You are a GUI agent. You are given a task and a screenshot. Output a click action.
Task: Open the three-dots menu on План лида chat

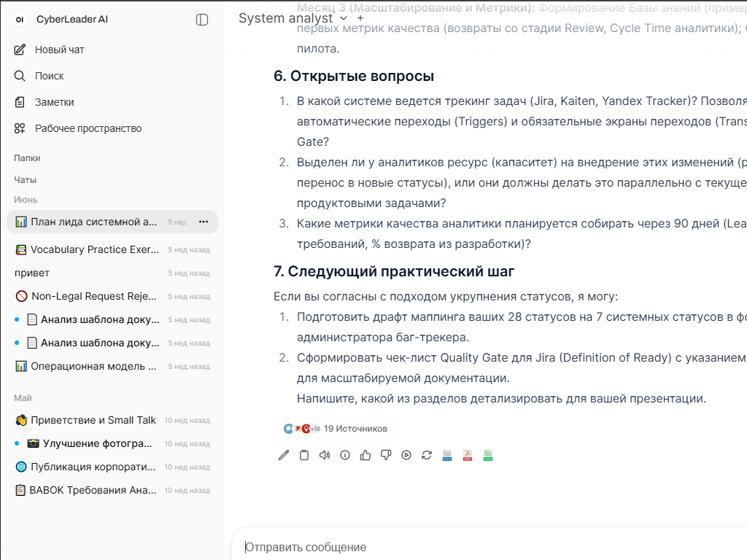click(204, 222)
